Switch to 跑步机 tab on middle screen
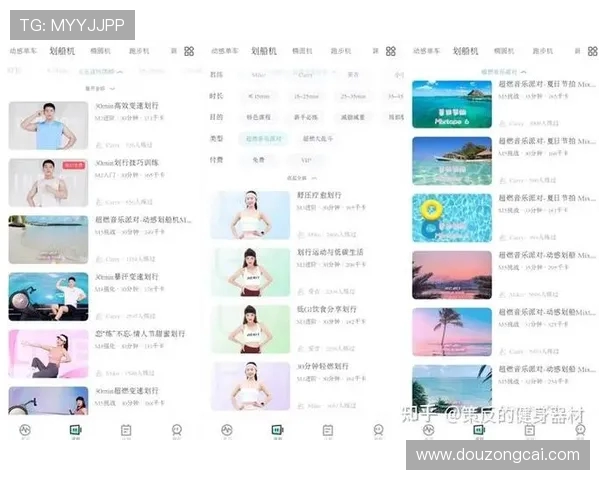This screenshot has height=480, width=600. pyautogui.click(x=341, y=51)
